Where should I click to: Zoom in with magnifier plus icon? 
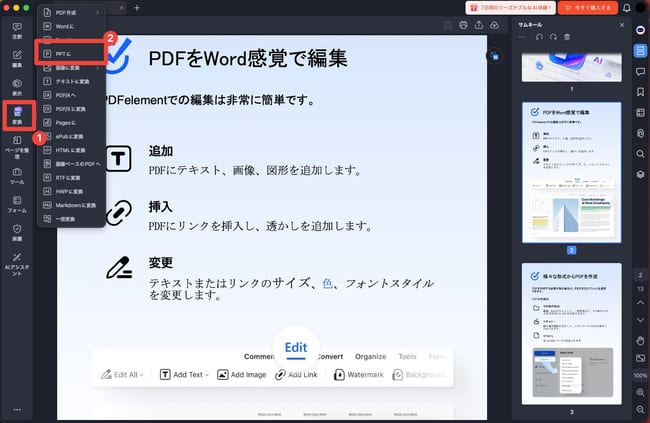pyautogui.click(x=640, y=392)
